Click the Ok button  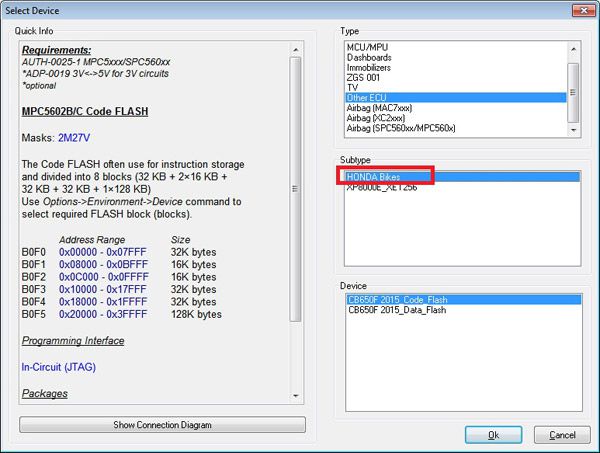(x=493, y=434)
